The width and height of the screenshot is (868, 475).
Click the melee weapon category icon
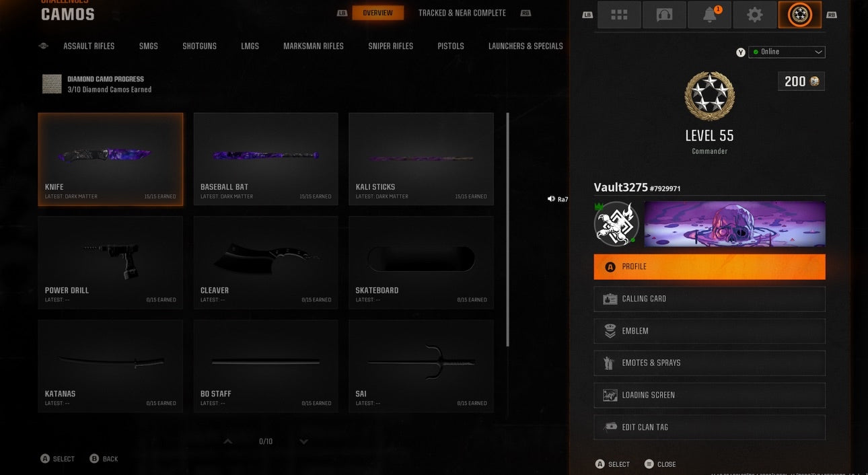click(43, 46)
